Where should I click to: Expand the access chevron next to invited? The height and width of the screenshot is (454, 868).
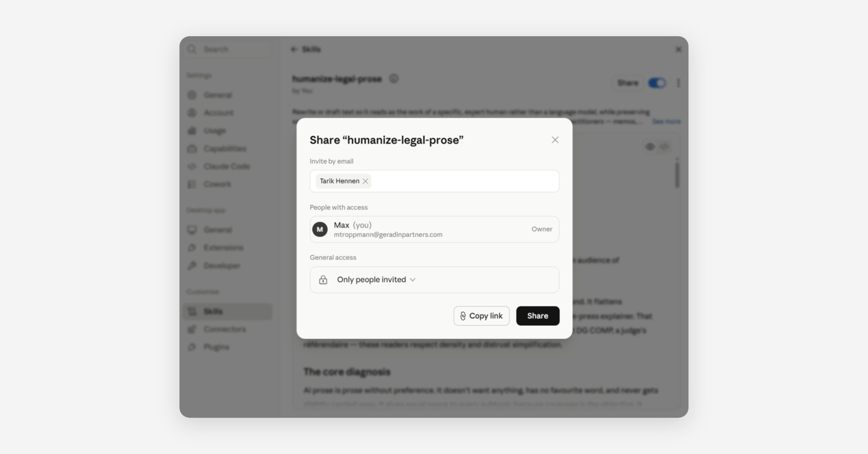coord(413,280)
